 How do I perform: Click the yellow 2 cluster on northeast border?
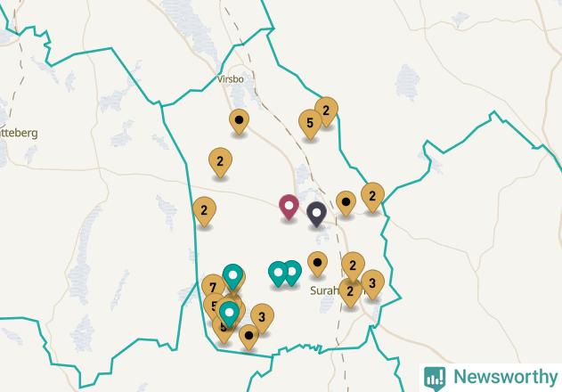[327, 111]
